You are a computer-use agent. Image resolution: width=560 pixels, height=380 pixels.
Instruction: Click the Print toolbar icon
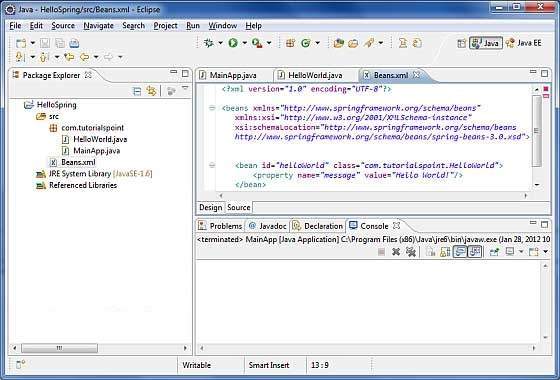point(74,43)
